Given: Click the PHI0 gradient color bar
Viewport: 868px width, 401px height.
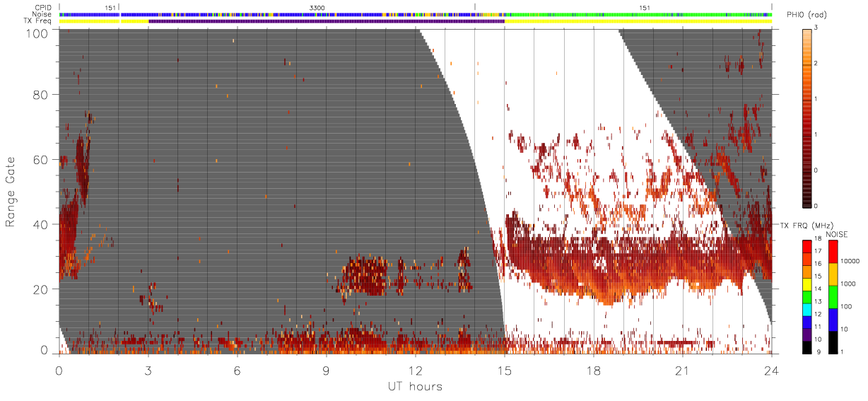Looking at the screenshot, I should click(807, 117).
